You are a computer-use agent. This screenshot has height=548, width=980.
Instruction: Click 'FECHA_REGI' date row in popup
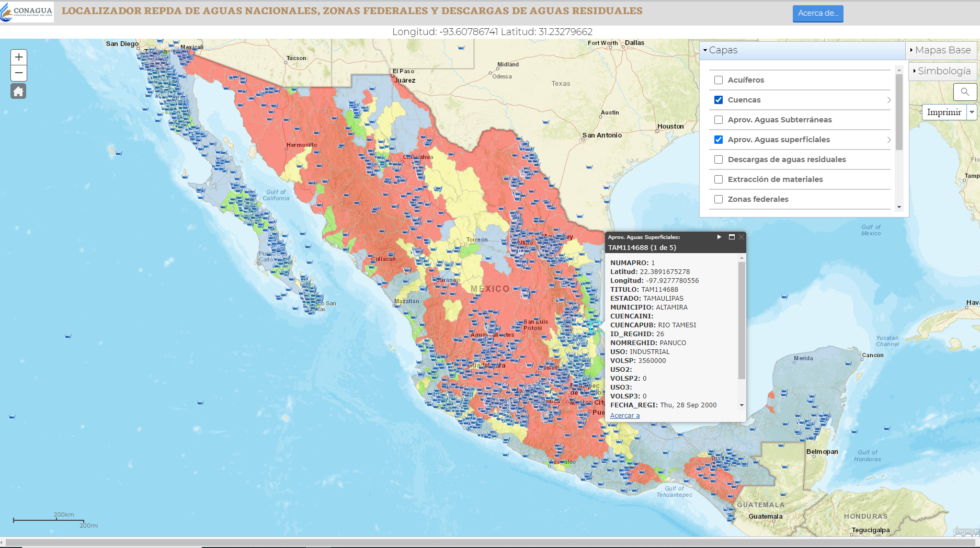(x=664, y=405)
